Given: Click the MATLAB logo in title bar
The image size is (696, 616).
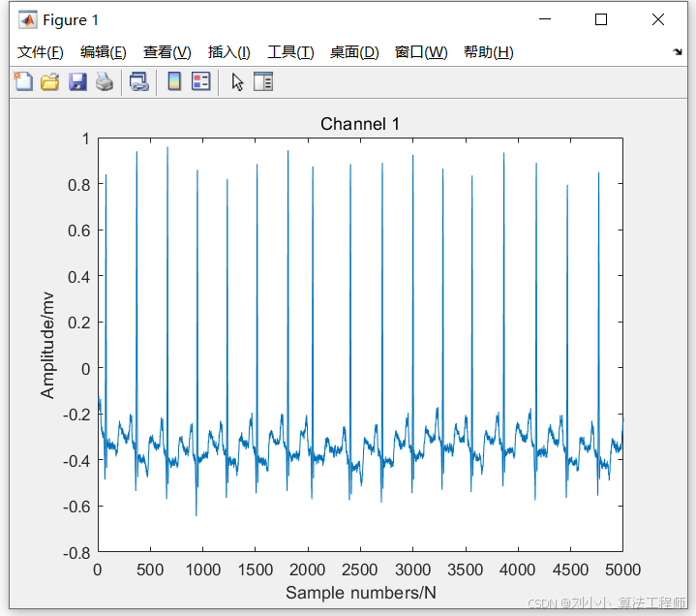Looking at the screenshot, I should pyautogui.click(x=27, y=20).
